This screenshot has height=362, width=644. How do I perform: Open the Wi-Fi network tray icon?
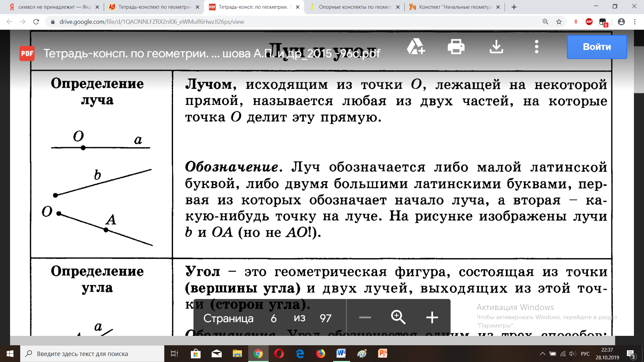563,354
